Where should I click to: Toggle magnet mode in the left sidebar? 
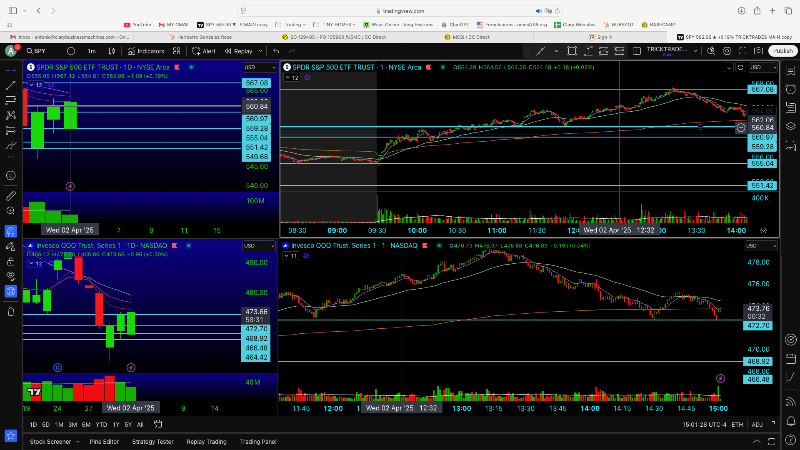[11, 231]
